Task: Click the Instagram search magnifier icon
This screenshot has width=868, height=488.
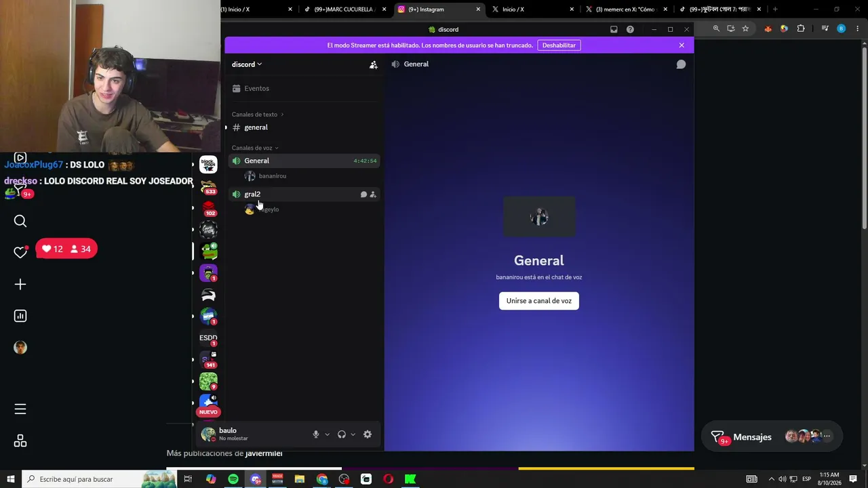Action: [x=20, y=221]
